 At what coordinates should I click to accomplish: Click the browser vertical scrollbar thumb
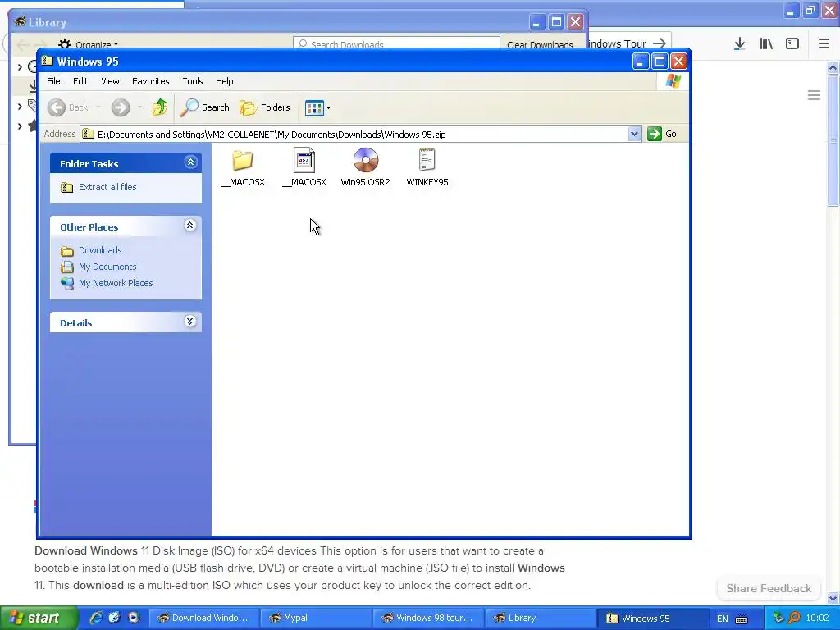tap(833, 140)
